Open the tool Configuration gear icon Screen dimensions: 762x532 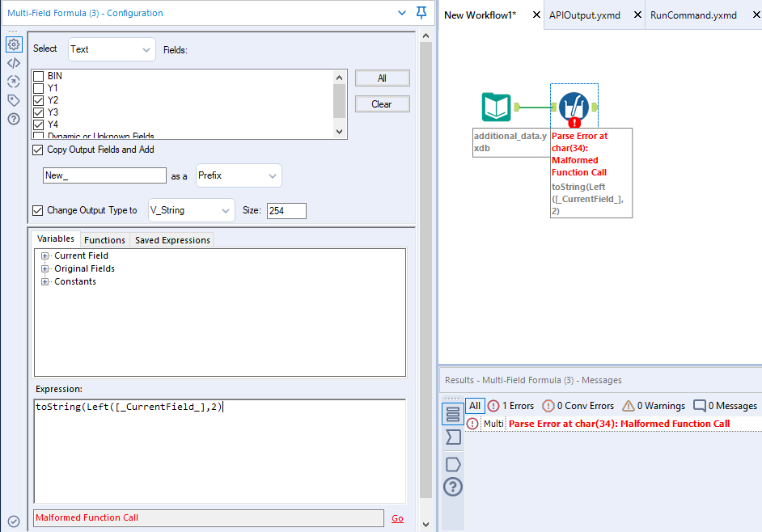[13, 45]
